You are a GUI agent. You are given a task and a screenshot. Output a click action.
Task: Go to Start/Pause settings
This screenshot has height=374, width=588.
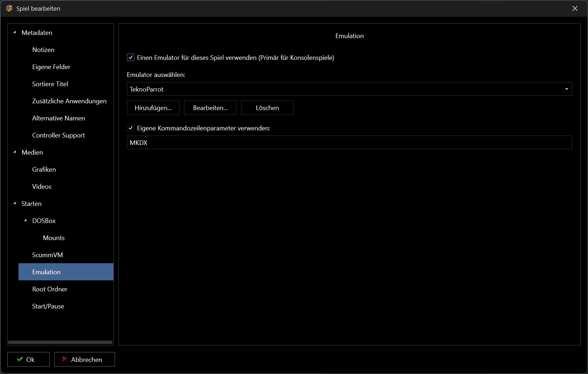[x=48, y=306]
